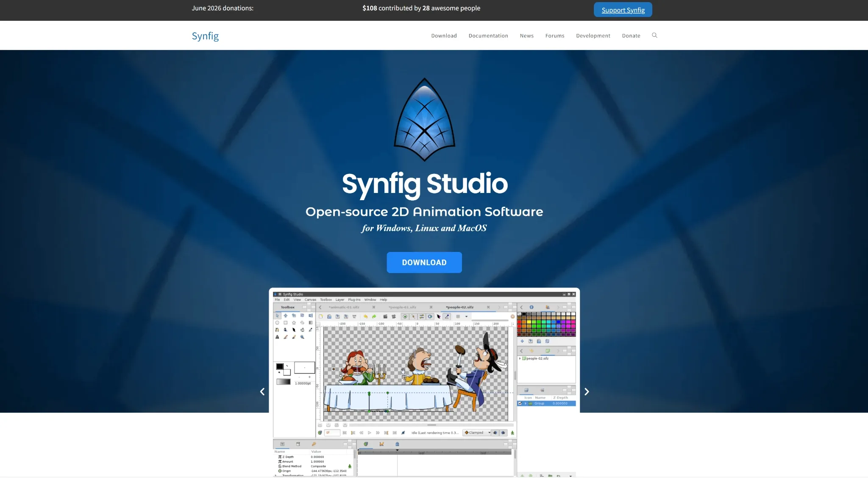Viewport: 868px width, 478px height.
Task: Click the search magnifier icon
Action: coord(654,35)
